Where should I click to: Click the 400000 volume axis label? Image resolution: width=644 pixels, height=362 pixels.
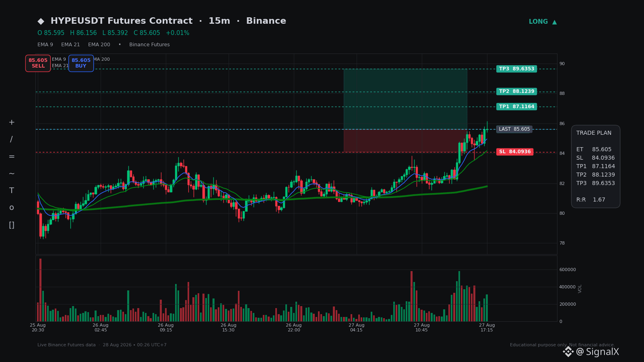[x=568, y=287]
